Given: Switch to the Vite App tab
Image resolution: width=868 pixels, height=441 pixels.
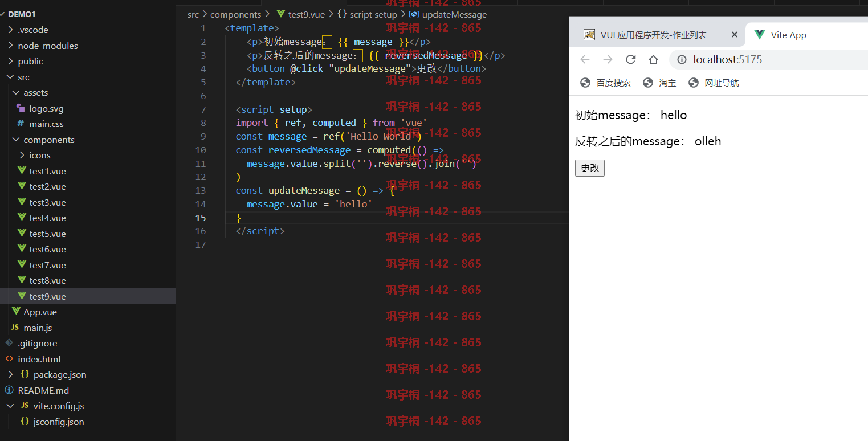Looking at the screenshot, I should [806, 35].
